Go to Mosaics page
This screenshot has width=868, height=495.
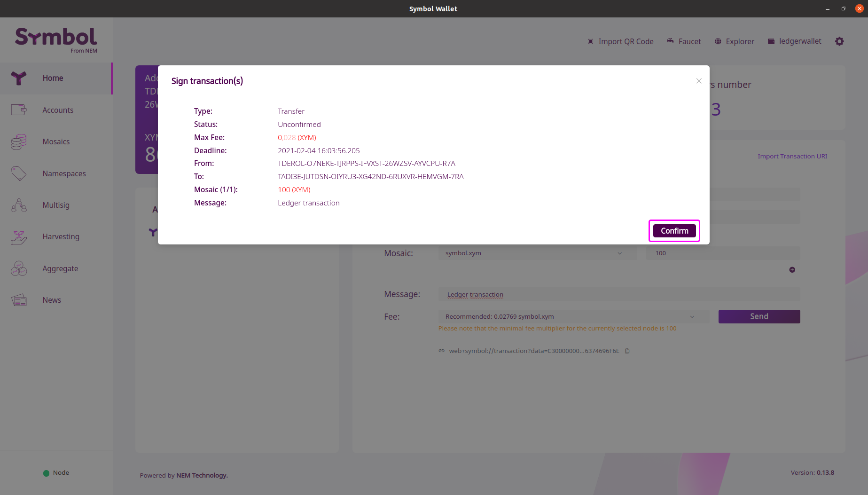click(56, 141)
